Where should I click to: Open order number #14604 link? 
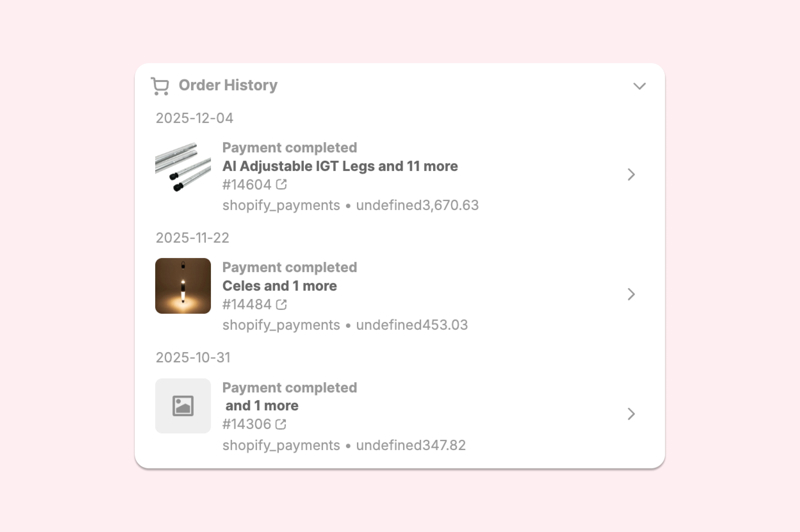point(247,185)
